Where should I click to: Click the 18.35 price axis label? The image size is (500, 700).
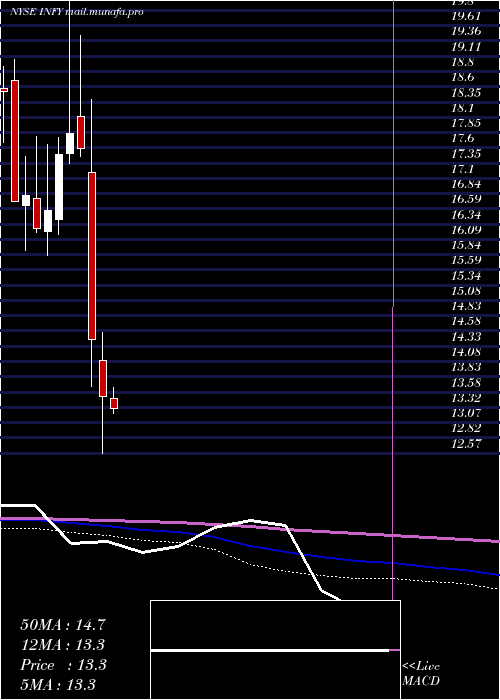point(466,92)
